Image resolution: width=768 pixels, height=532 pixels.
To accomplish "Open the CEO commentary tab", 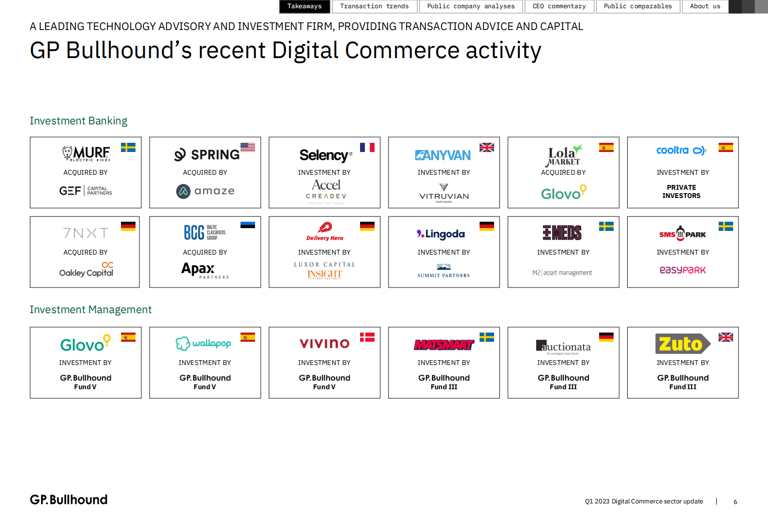I will (x=559, y=6).
